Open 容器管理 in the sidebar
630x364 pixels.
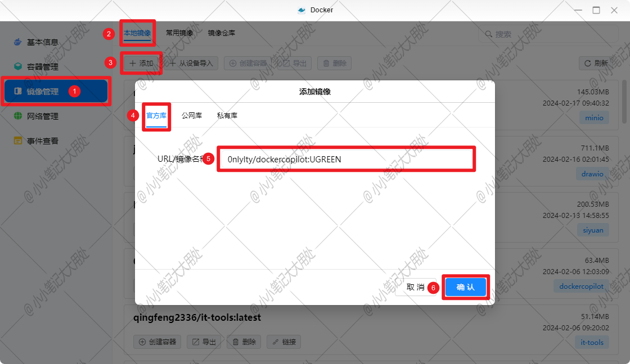(x=42, y=67)
